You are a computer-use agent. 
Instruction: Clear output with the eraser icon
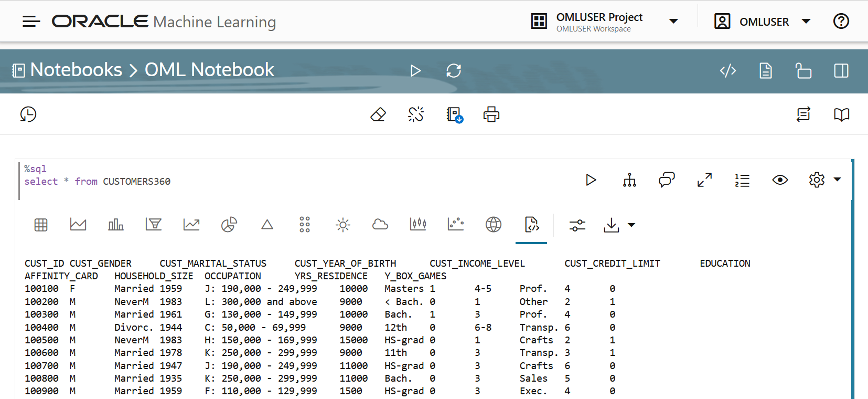tap(378, 114)
